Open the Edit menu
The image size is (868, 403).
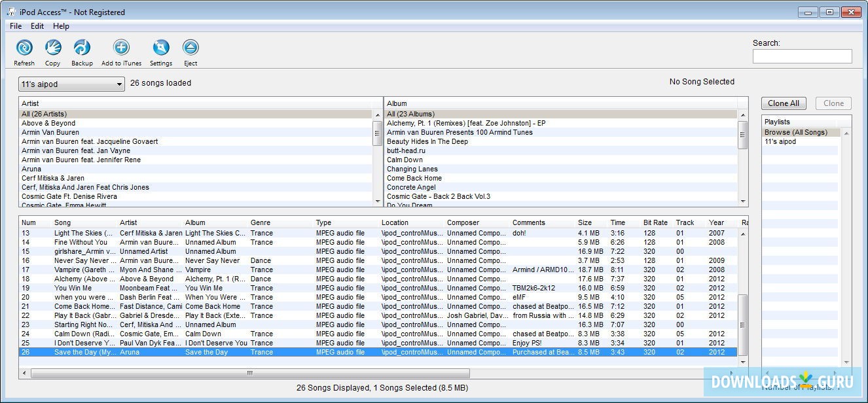pyautogui.click(x=37, y=26)
